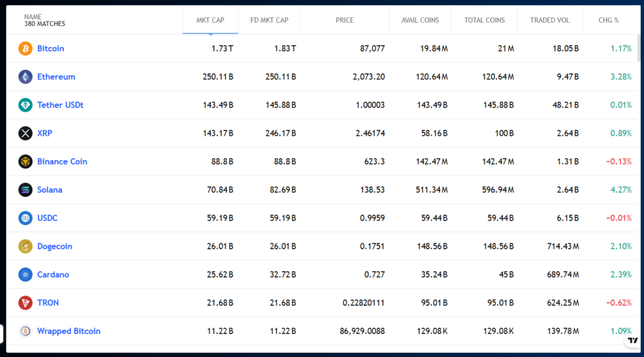Click TRON's price 0.22820111

[364, 303]
